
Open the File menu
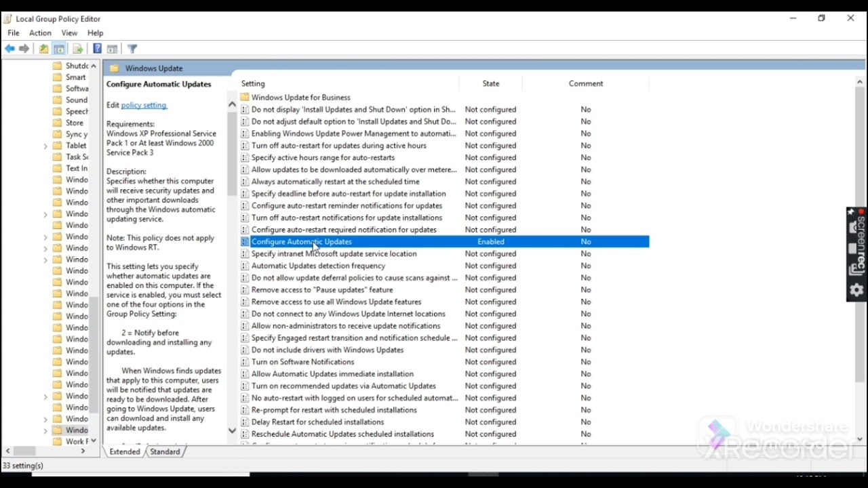tap(14, 33)
